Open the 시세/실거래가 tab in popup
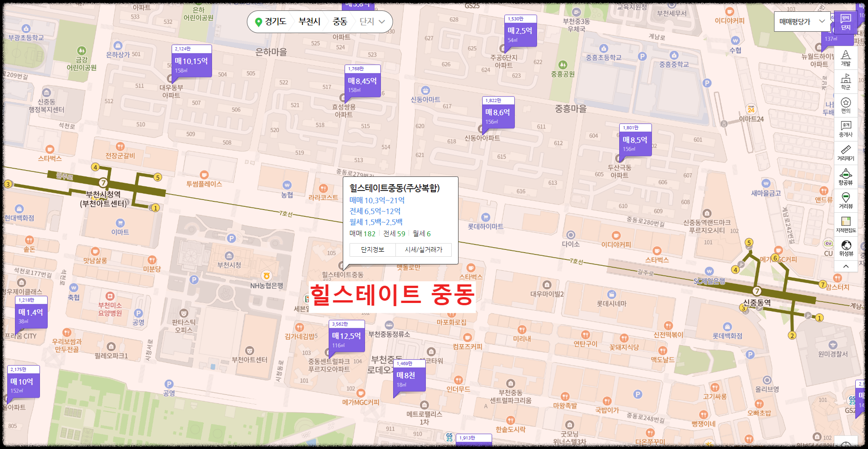This screenshot has width=868, height=449. (x=424, y=250)
